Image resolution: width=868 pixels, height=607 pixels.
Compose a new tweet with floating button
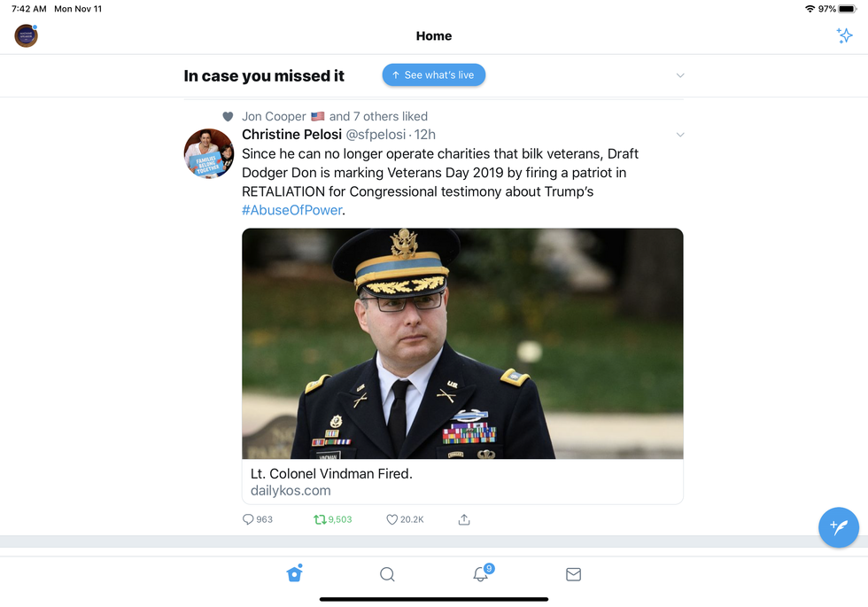coord(838,527)
